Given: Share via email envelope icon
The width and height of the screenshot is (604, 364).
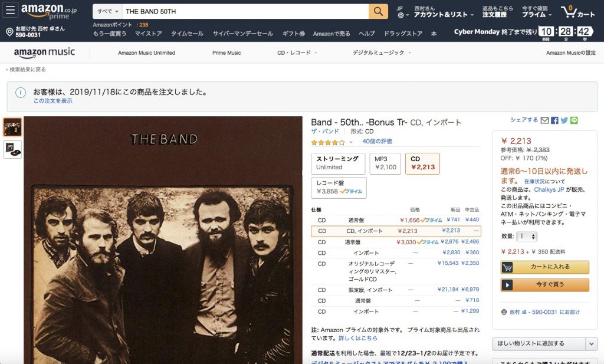Looking at the screenshot, I should click(544, 120).
